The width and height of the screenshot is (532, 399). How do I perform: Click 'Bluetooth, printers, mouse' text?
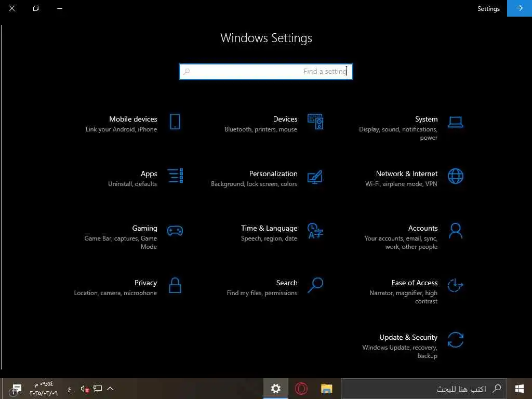[x=261, y=129]
